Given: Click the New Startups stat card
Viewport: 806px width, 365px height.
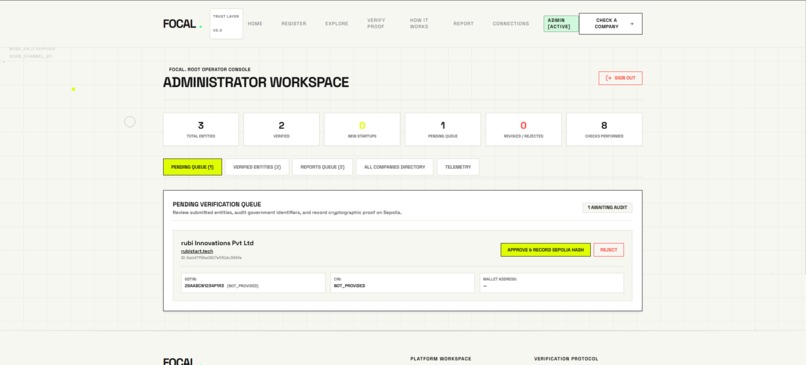Looking at the screenshot, I should click(x=362, y=130).
